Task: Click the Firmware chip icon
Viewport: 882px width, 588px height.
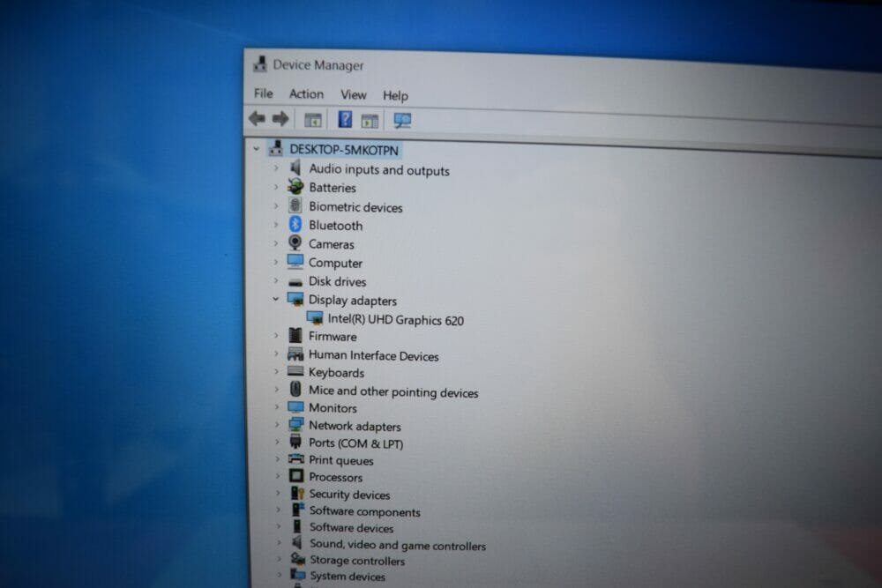Action: (x=295, y=335)
